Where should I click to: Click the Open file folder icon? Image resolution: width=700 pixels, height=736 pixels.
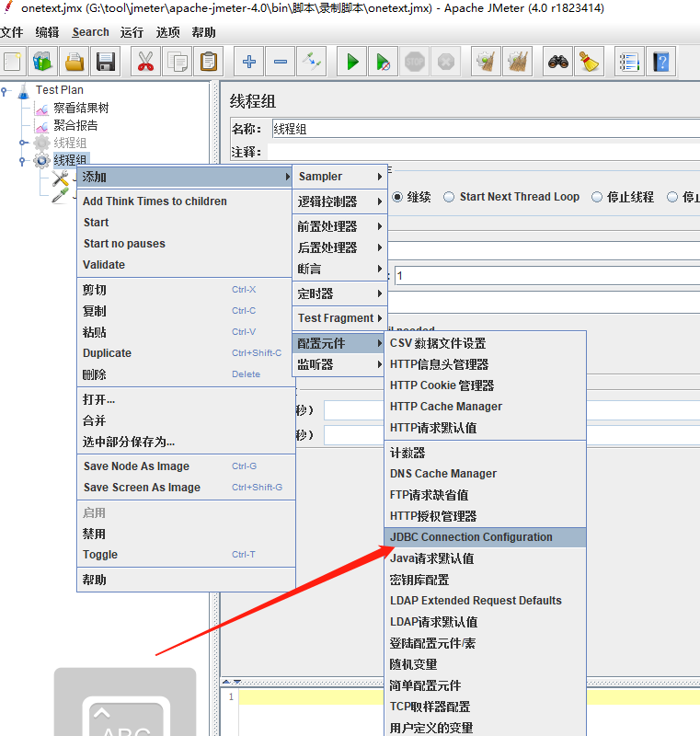(75, 62)
